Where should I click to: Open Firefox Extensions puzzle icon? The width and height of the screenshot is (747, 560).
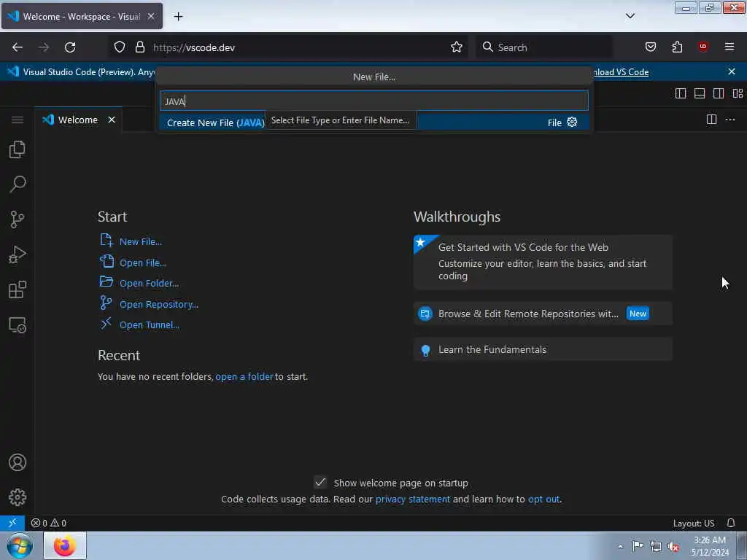tap(677, 47)
